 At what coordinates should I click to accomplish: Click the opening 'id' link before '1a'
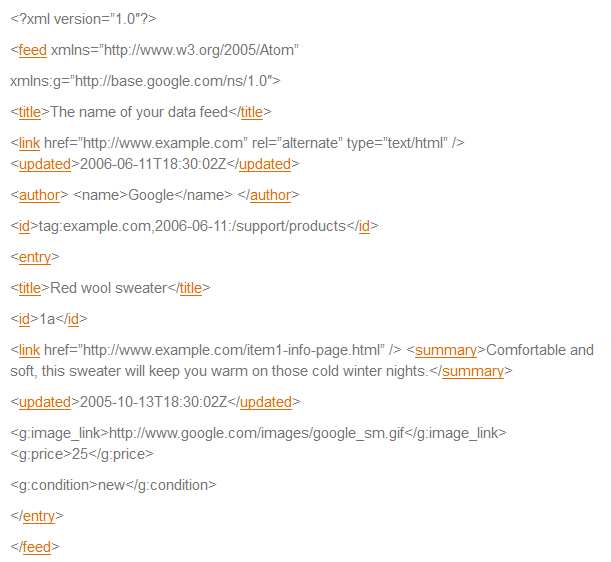click(x=24, y=319)
